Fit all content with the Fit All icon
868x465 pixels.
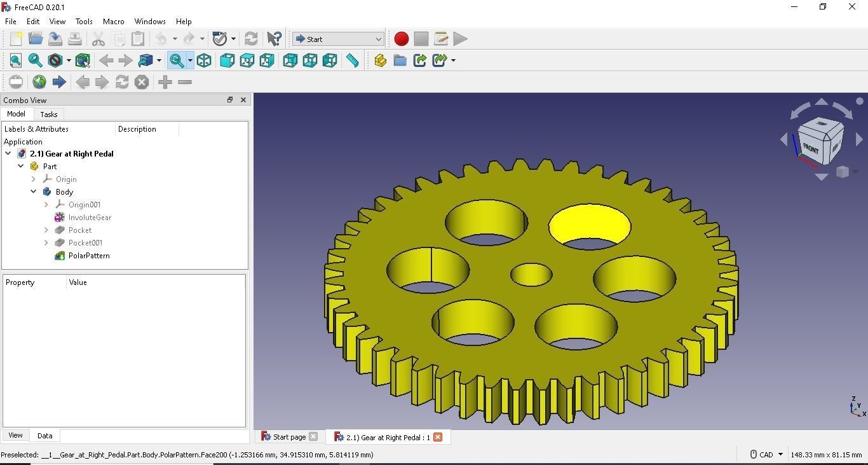coord(16,60)
